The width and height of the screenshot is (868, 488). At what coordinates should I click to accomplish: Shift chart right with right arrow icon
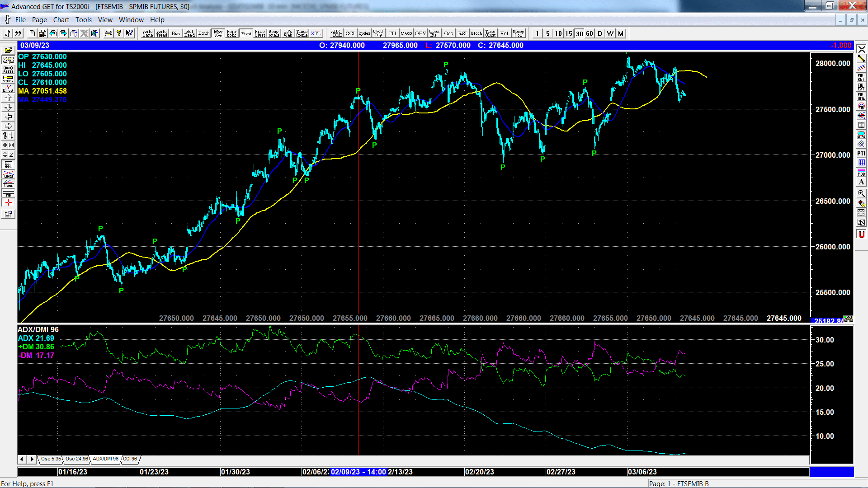coord(8,126)
